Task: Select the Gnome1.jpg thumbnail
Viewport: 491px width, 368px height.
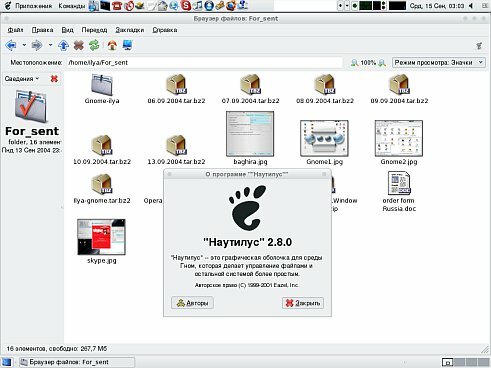Action: click(324, 138)
